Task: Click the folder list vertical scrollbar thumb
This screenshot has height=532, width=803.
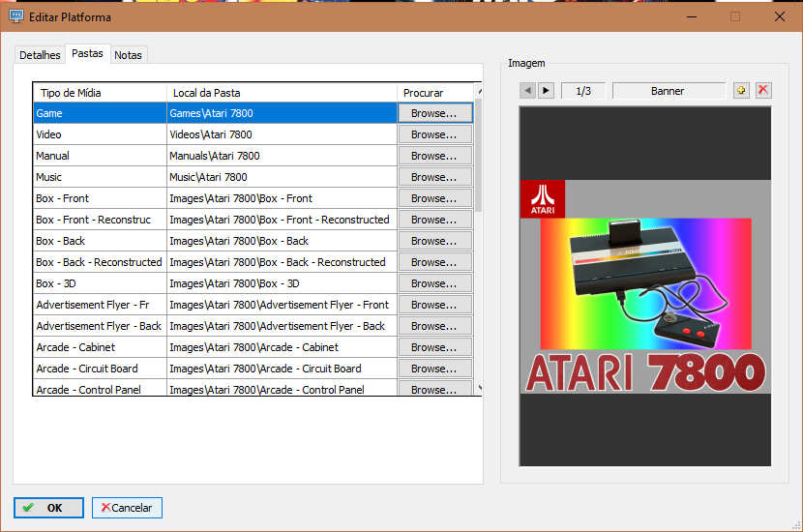Action: click(x=478, y=155)
